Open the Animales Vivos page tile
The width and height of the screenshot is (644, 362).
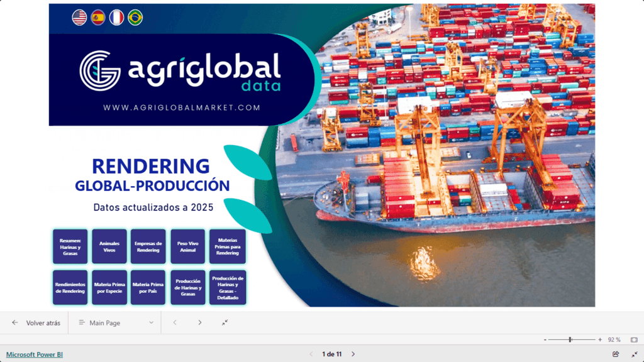click(109, 246)
